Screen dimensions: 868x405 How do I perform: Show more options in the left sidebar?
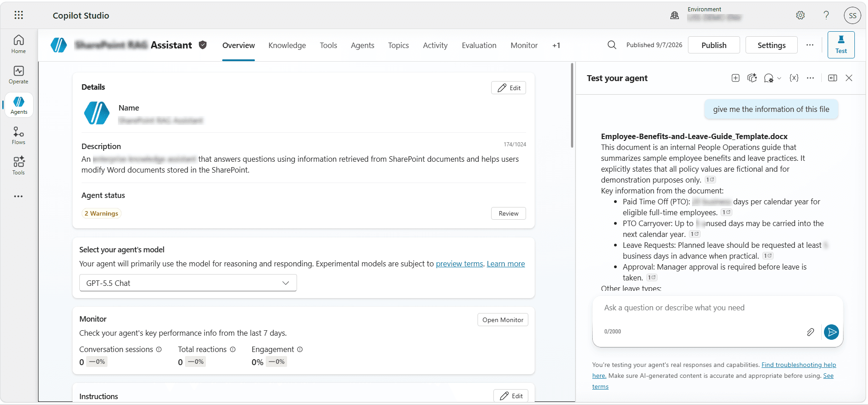(19, 196)
